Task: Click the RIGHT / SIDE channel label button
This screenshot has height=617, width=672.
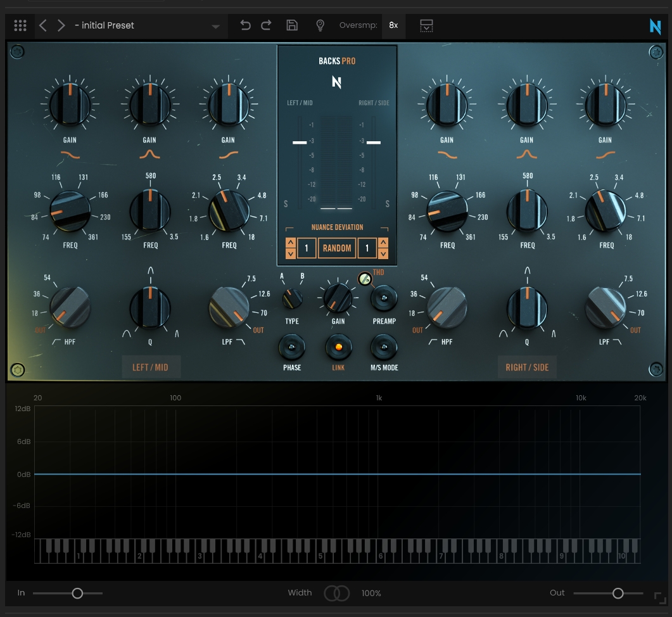Action: [x=527, y=367]
